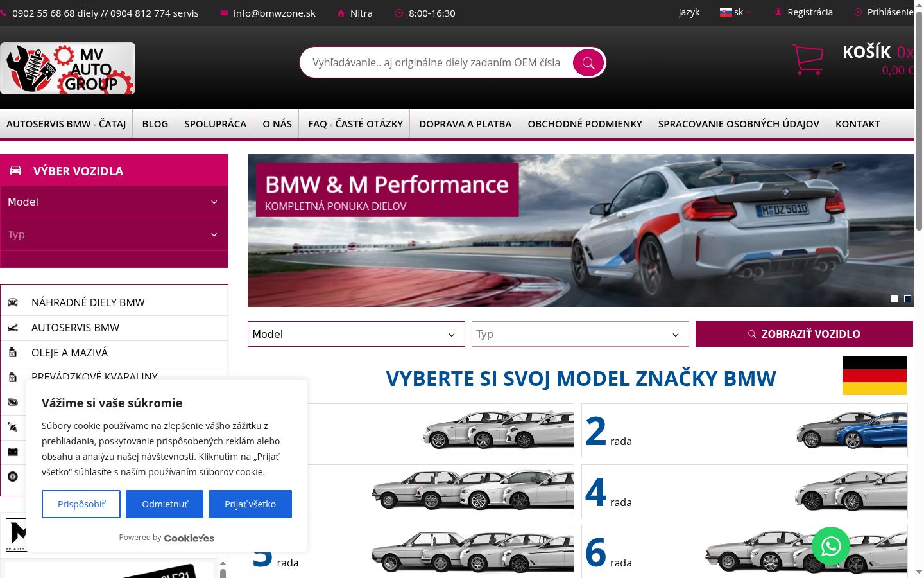The image size is (924, 578).
Task: Click the email envelope icon
Action: pyautogui.click(x=224, y=13)
